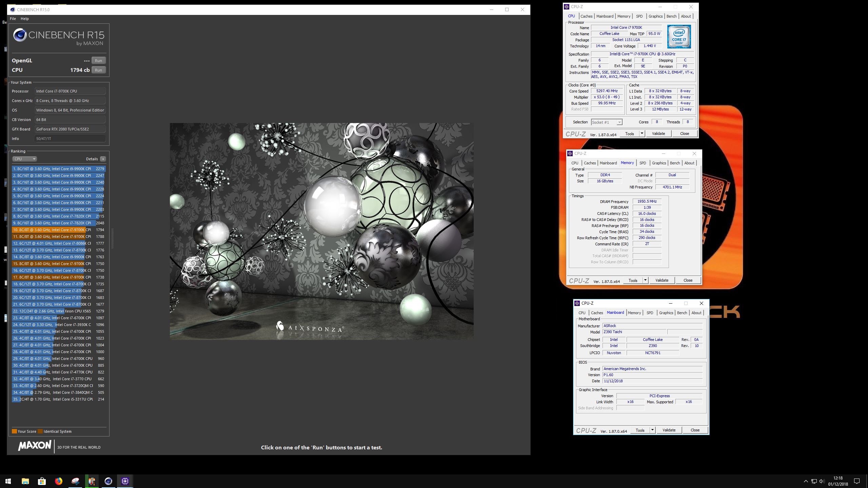The height and width of the screenshot is (488, 868).
Task: Open the Windows Start menu
Action: (x=8, y=481)
